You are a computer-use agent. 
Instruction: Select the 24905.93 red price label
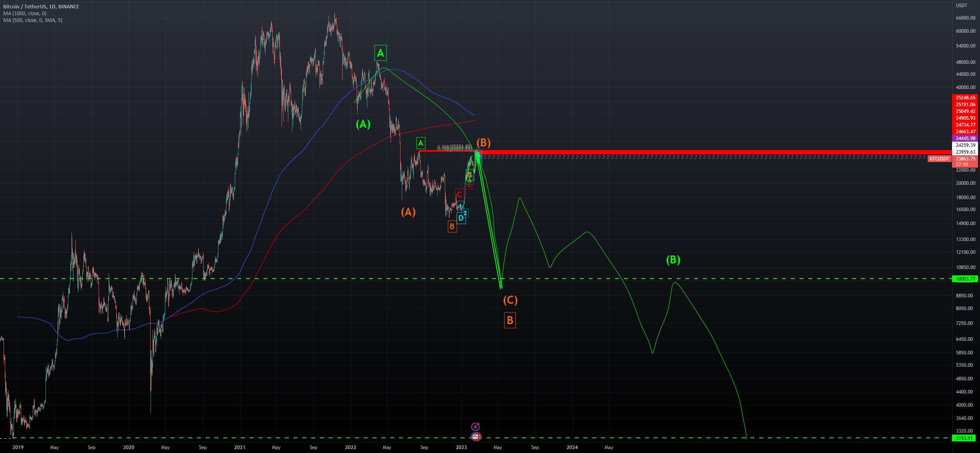click(965, 118)
